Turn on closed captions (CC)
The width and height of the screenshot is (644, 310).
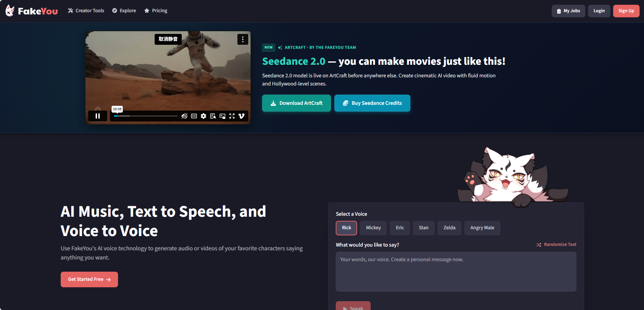click(194, 116)
